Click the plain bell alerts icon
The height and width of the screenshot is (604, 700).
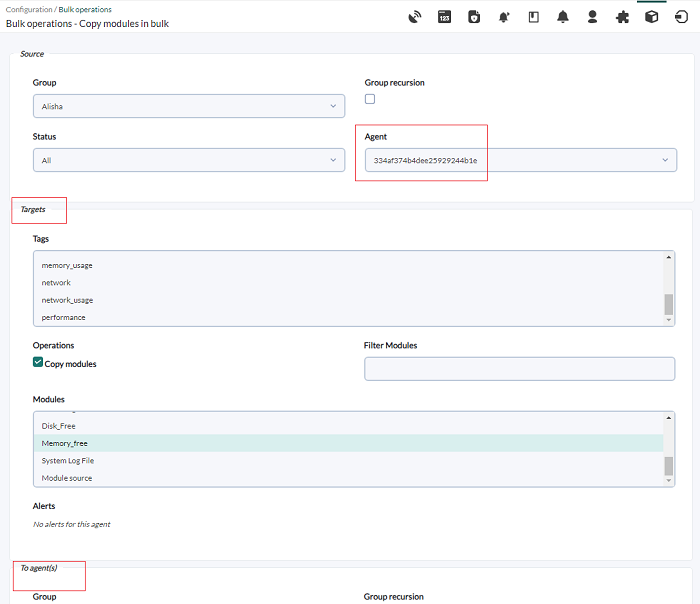(563, 17)
